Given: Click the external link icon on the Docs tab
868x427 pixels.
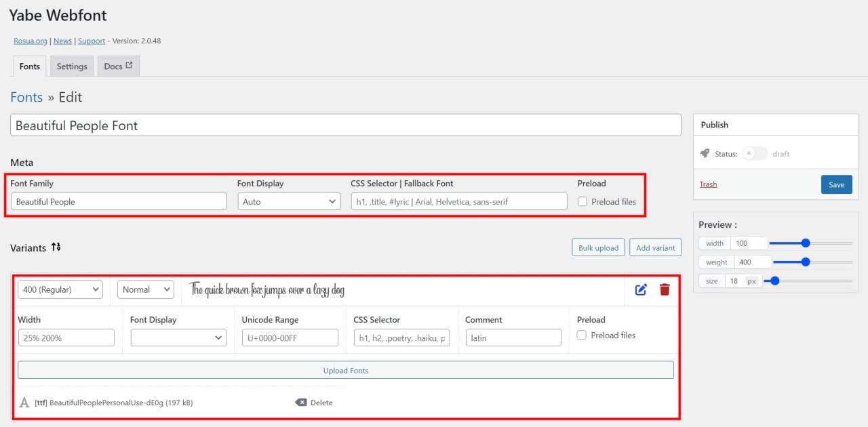Looking at the screenshot, I should tap(128, 64).
